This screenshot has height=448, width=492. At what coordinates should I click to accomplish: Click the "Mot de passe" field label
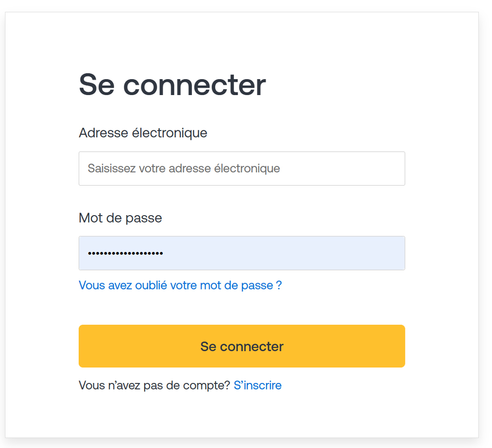[x=120, y=218]
